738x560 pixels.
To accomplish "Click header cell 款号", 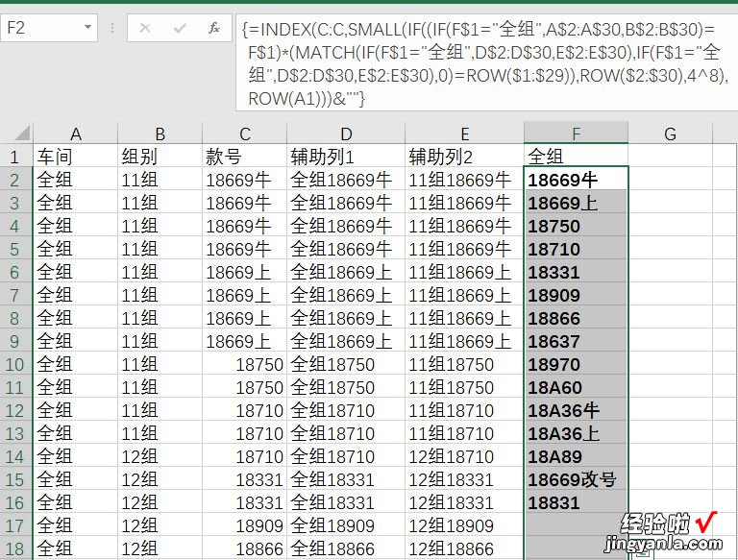I will point(245,157).
